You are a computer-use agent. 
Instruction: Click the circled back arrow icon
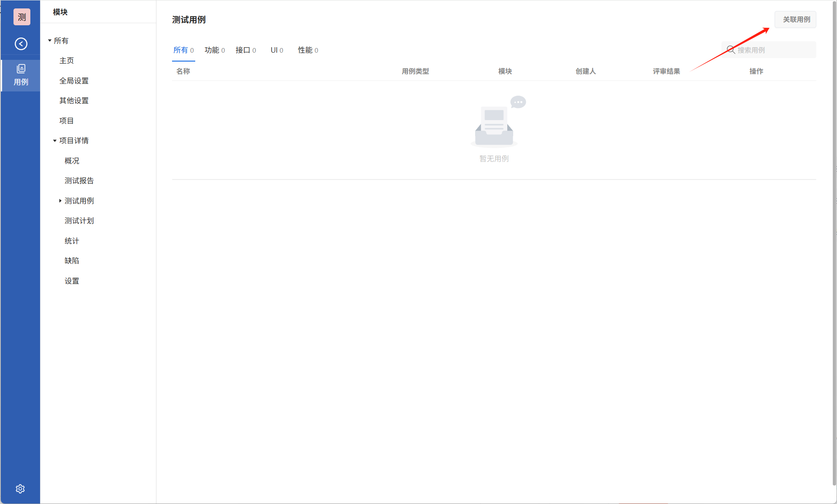click(x=21, y=44)
